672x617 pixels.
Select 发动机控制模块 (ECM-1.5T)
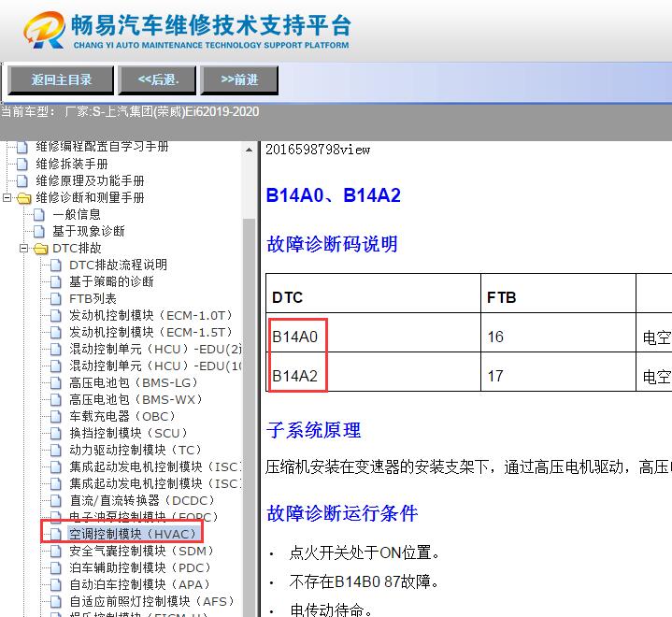pyautogui.click(x=150, y=332)
